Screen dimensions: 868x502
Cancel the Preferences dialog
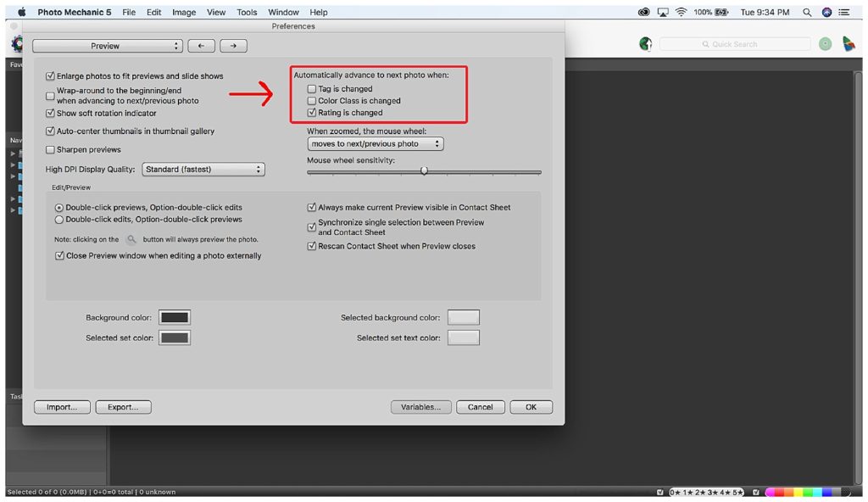pyautogui.click(x=480, y=407)
